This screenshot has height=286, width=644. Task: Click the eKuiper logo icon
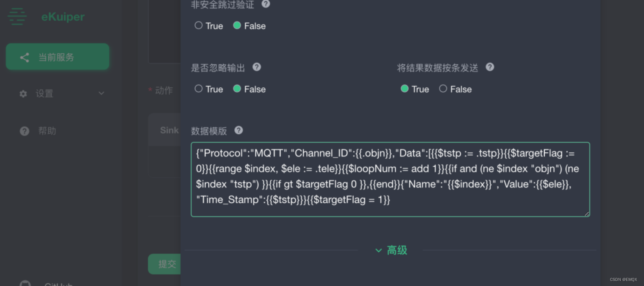tap(17, 16)
